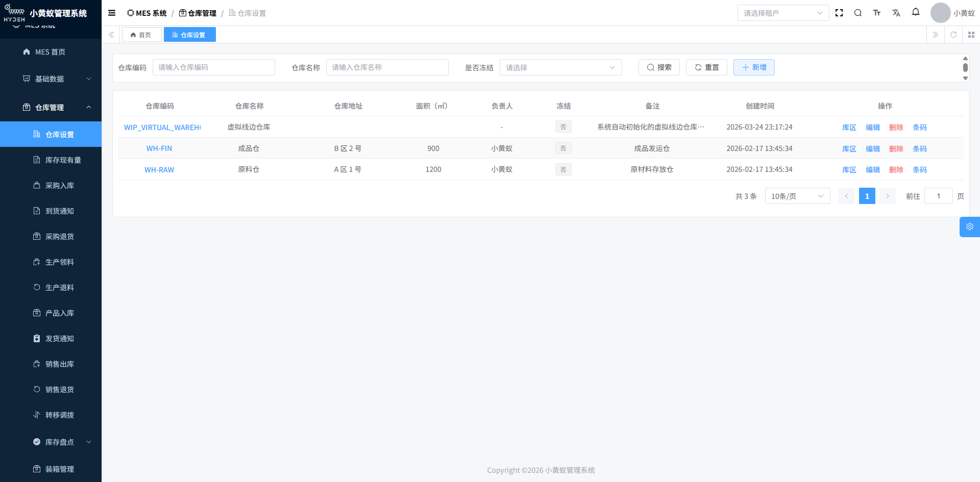
Task: Open 销售退货 sidebar item
Action: click(51, 390)
